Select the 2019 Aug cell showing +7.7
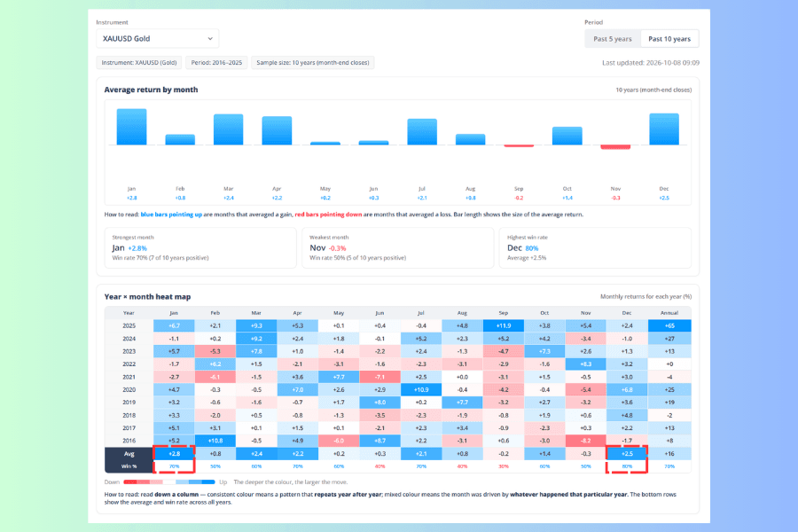This screenshot has height=532, width=798. [462, 403]
